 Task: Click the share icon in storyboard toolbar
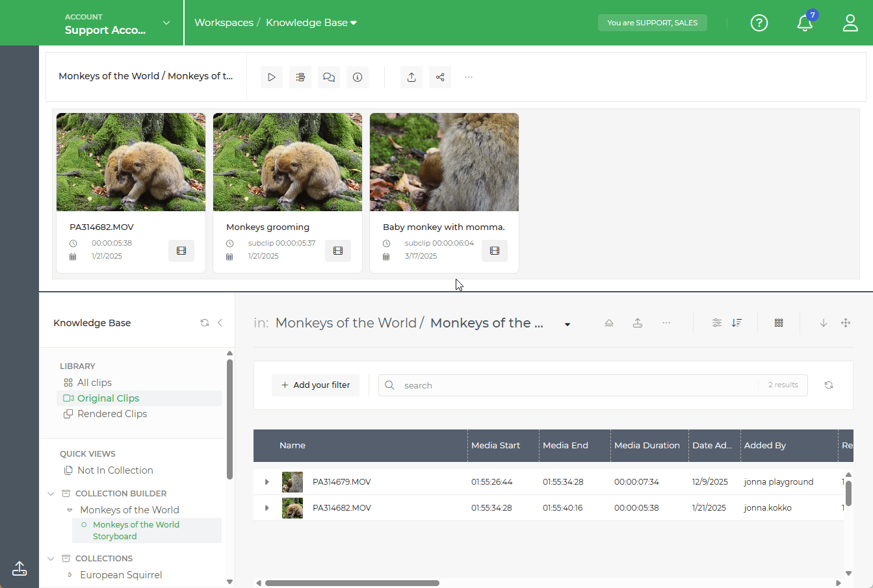tap(440, 77)
